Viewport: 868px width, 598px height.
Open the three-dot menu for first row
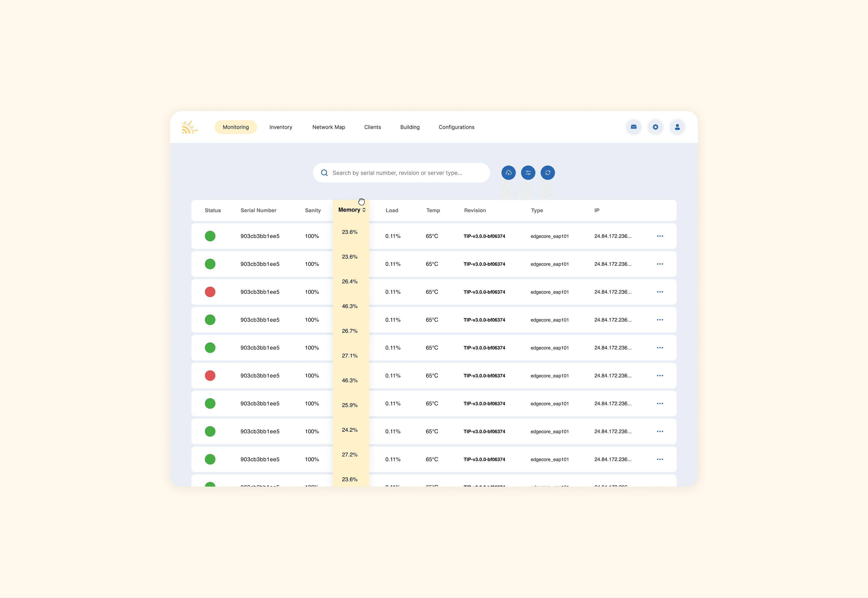[x=660, y=236]
